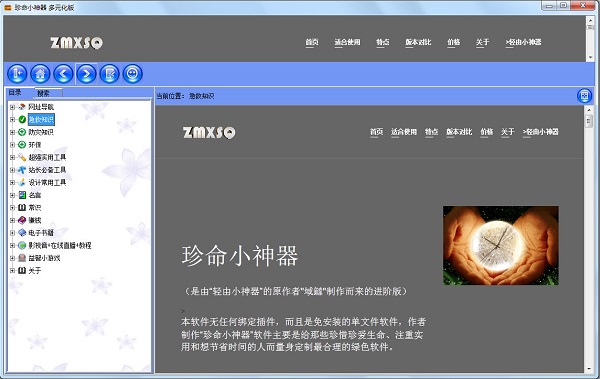Go to the home page via house icon
Image resolution: width=600 pixels, height=379 pixels.
[x=40, y=74]
